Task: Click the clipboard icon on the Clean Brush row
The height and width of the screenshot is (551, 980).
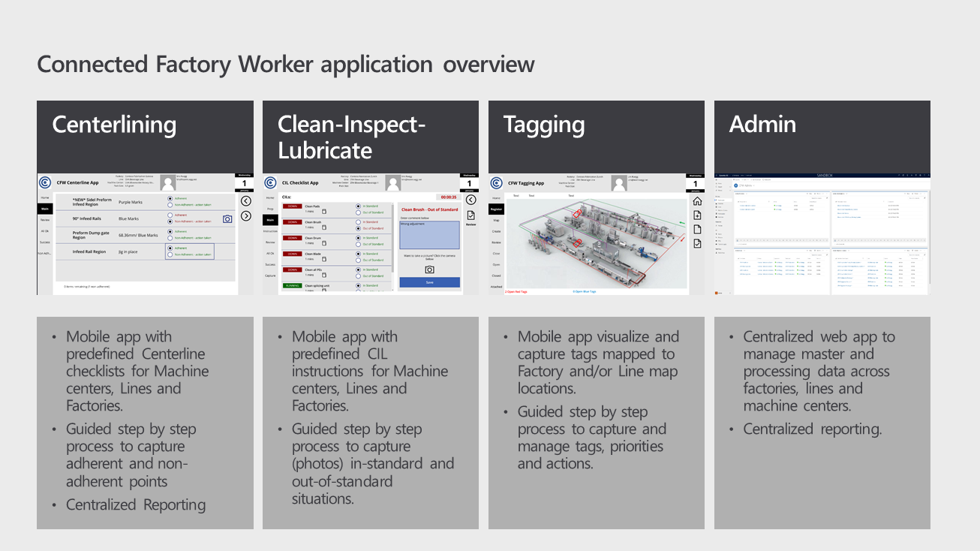Action: point(324,227)
